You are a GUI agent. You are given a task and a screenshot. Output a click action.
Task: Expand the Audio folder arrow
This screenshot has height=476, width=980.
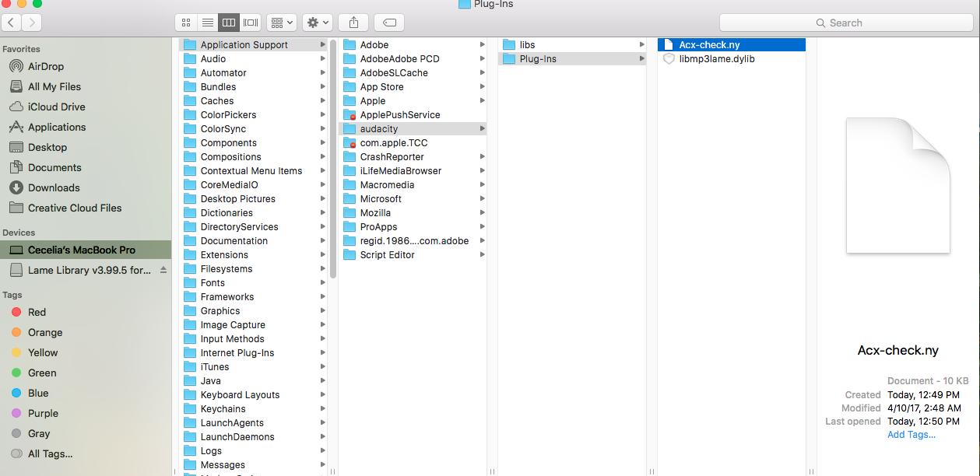click(x=322, y=58)
